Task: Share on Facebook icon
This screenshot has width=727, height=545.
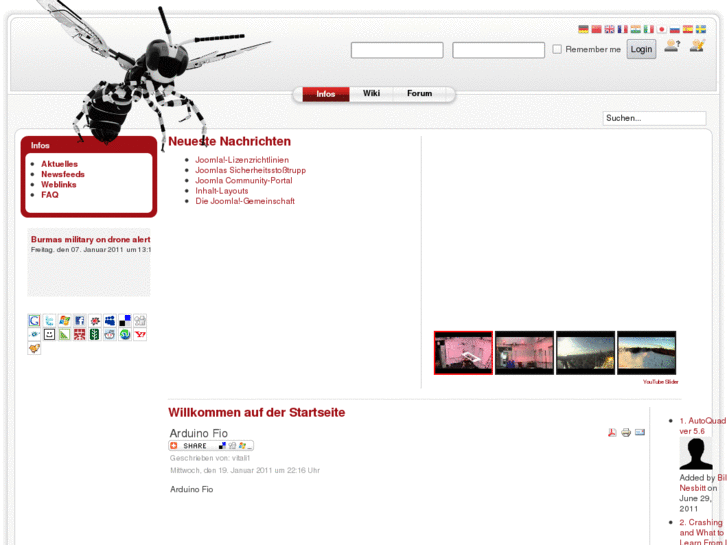Action: (79, 321)
